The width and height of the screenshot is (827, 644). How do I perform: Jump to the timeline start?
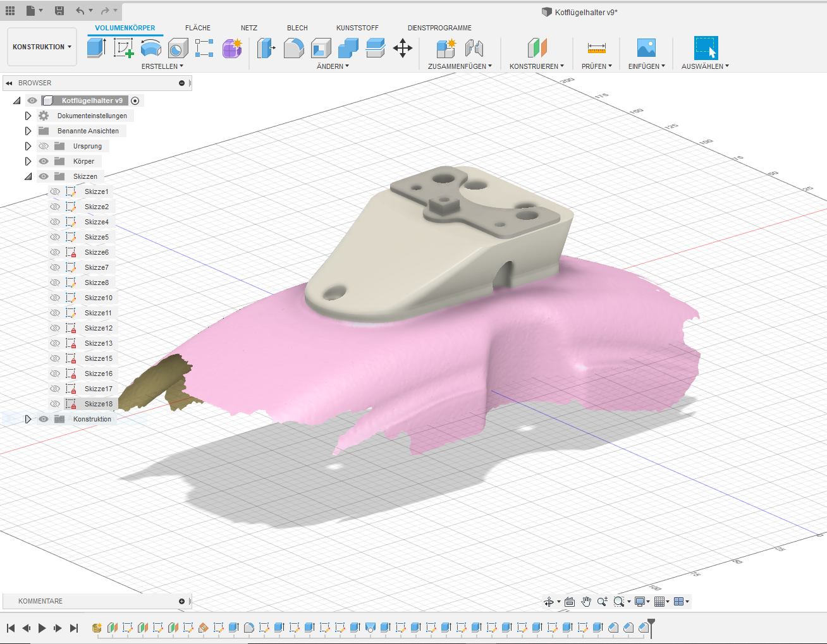point(10,628)
